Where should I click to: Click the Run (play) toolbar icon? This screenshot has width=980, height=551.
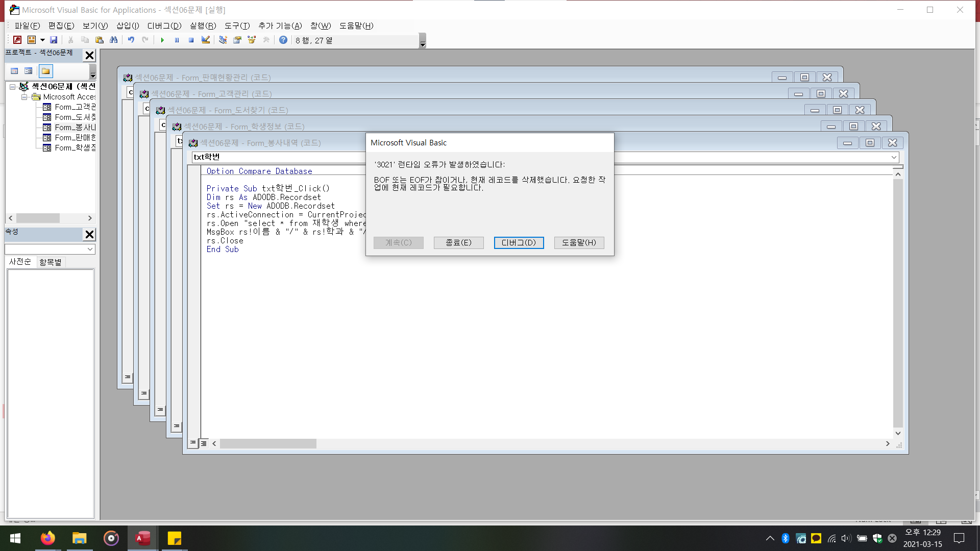coord(162,40)
